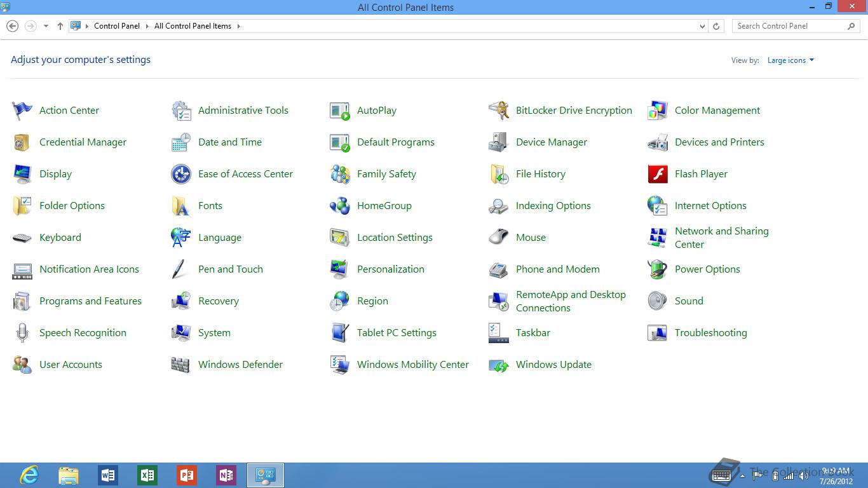Screen dimensions: 868x488
Task: Expand the recent locations arrow beside Forward
Action: coord(46,26)
